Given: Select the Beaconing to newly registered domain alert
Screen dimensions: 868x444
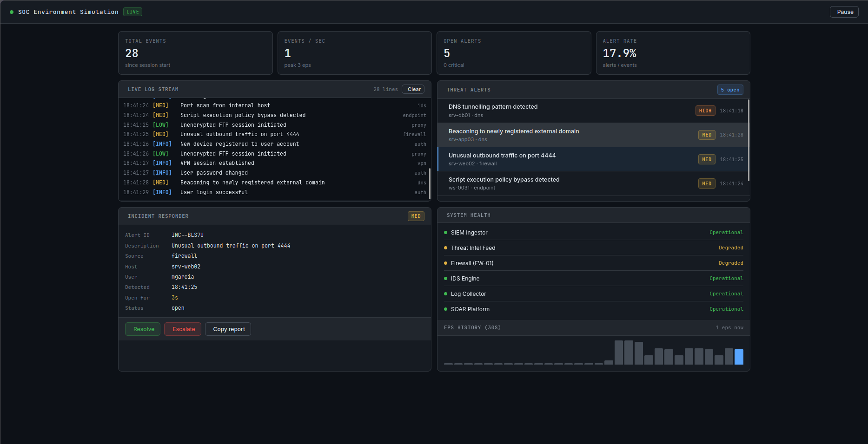Looking at the screenshot, I should (592, 135).
